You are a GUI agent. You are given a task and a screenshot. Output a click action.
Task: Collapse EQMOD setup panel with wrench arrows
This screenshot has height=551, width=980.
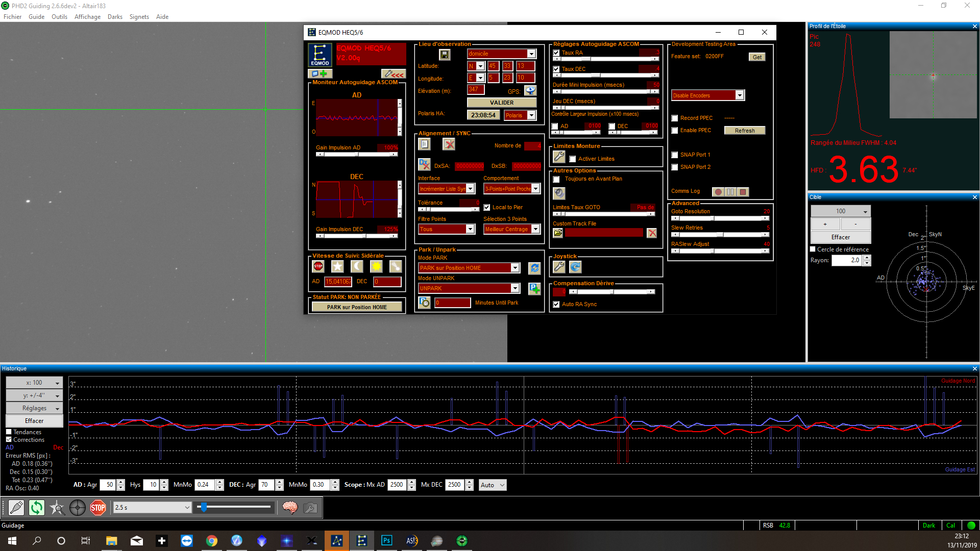[394, 74]
